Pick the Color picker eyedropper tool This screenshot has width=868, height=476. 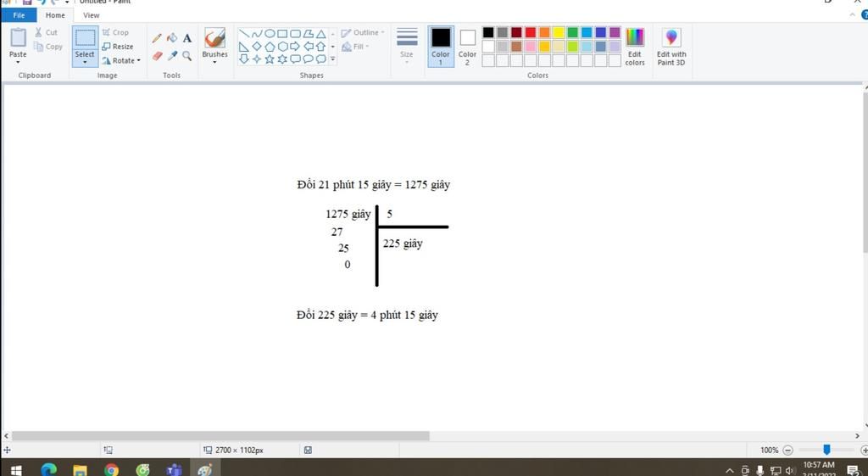pyautogui.click(x=172, y=56)
